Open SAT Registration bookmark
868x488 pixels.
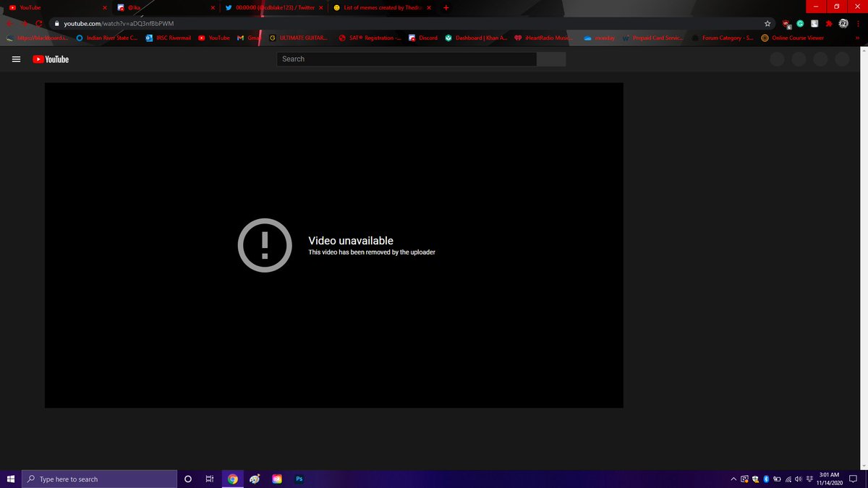[x=370, y=38]
